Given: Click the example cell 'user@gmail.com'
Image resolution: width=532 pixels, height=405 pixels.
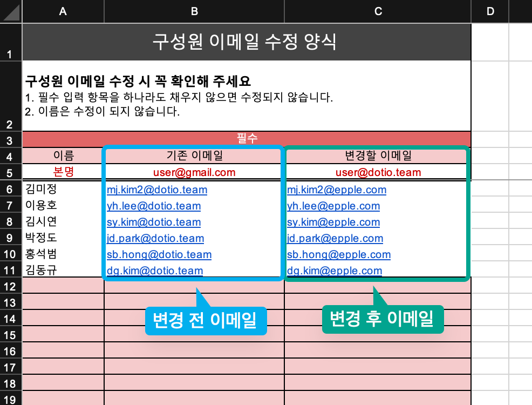Looking at the screenshot, I should click(194, 172).
